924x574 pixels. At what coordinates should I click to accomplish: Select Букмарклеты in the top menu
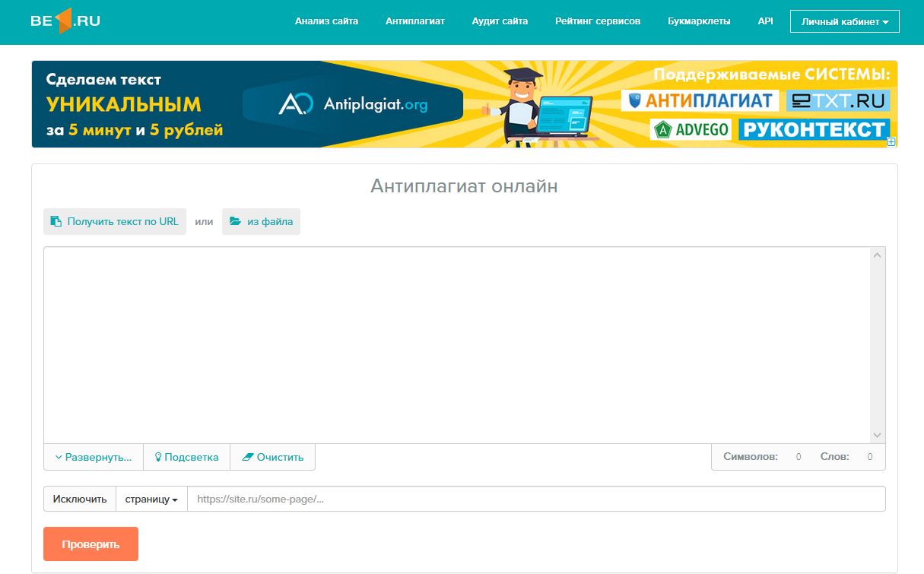(x=699, y=21)
